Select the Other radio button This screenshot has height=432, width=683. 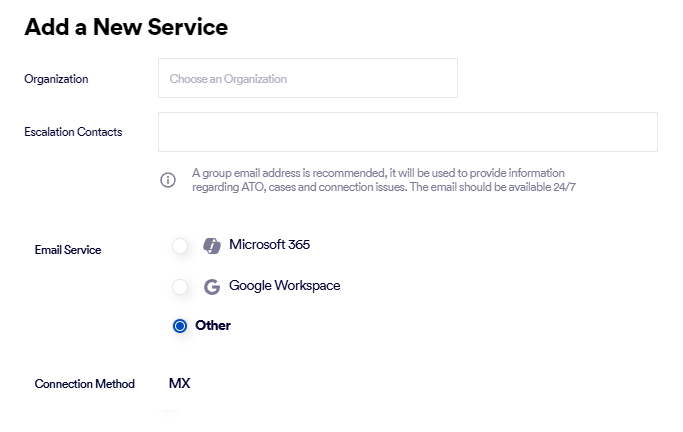click(x=180, y=326)
